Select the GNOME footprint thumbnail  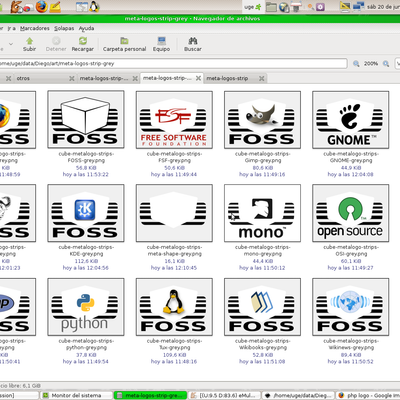(350, 120)
